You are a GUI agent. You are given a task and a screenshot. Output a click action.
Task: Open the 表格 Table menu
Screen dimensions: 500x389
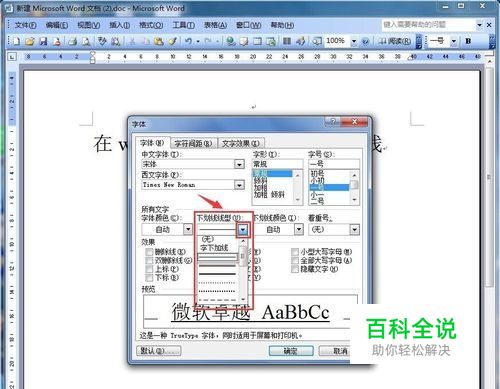point(215,25)
